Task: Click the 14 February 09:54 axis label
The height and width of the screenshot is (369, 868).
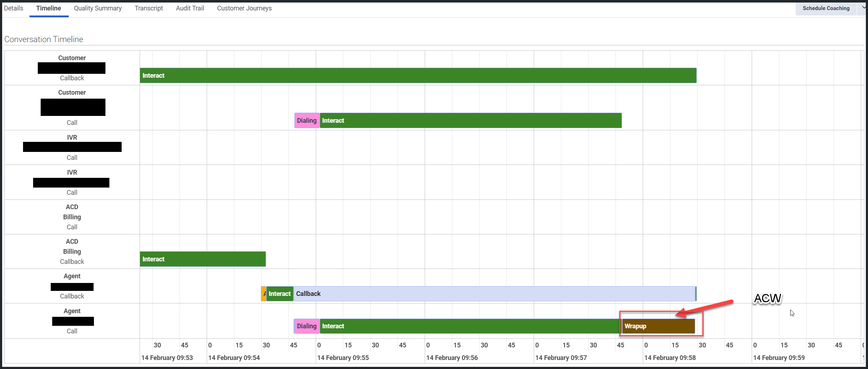Action: 234,358
